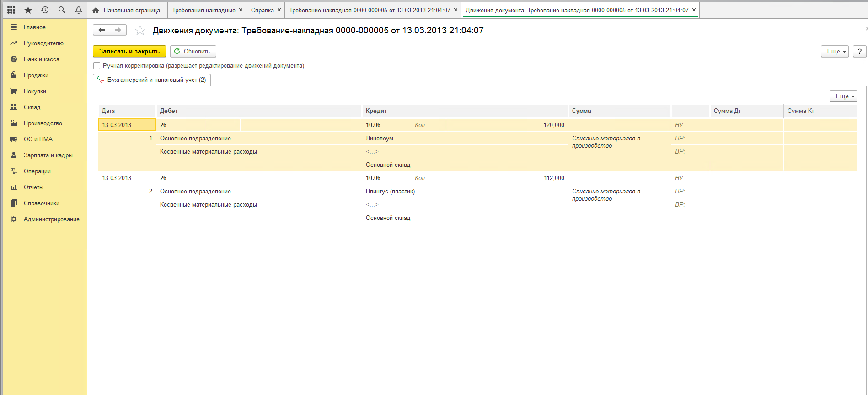Image resolution: width=868 pixels, height=395 pixels.
Task: Select Линолеум credit cell
Action: 465,138
